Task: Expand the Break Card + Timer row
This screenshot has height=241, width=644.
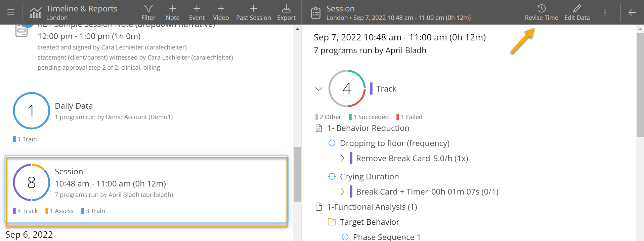Action: tap(342, 192)
